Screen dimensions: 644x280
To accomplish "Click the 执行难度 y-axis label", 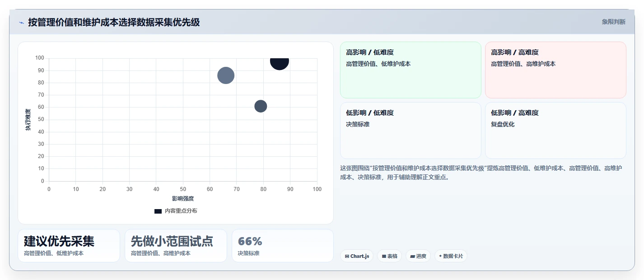I will [x=28, y=120].
